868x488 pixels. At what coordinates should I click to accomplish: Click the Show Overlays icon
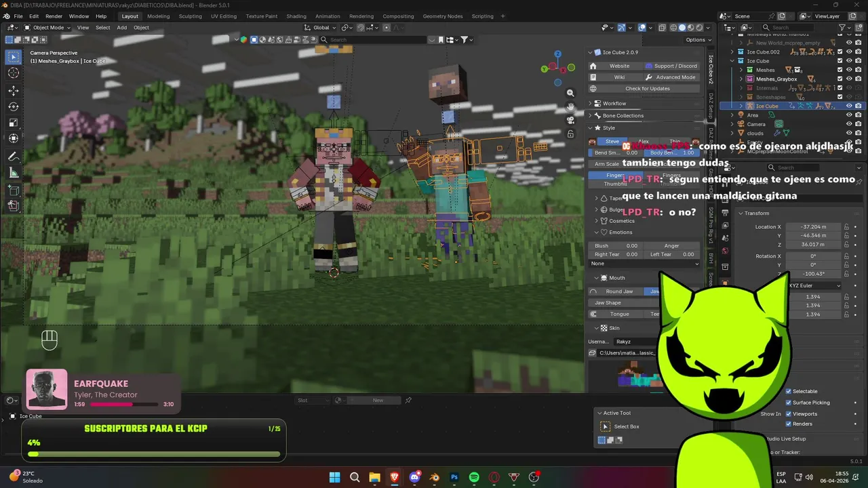pos(642,28)
